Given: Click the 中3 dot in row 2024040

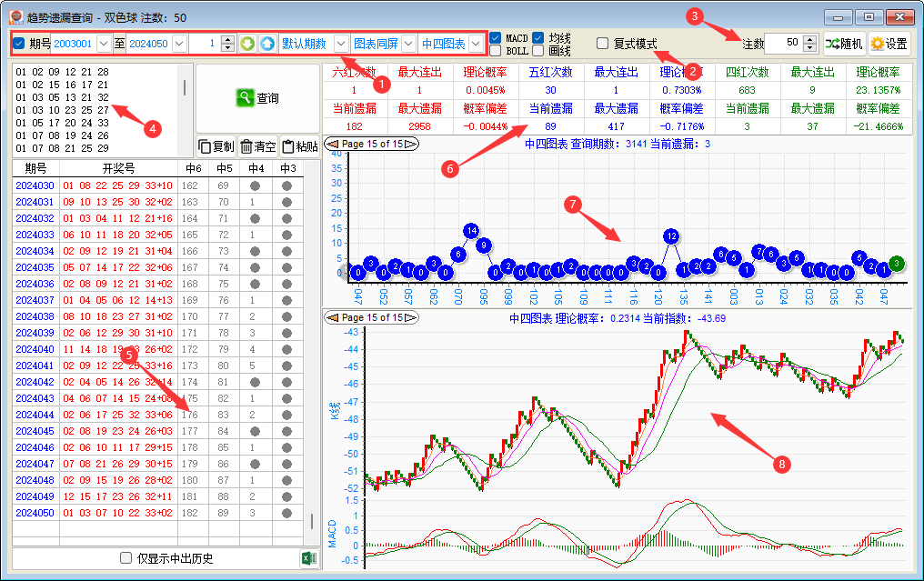Looking at the screenshot, I should 287,349.
